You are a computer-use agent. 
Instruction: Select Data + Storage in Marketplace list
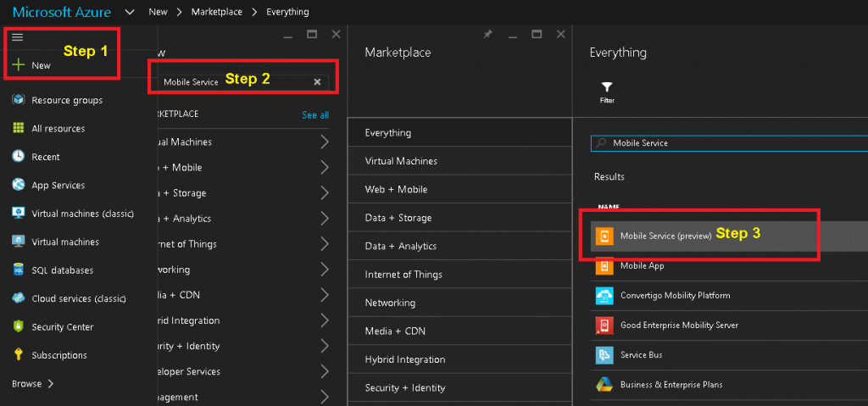click(459, 218)
